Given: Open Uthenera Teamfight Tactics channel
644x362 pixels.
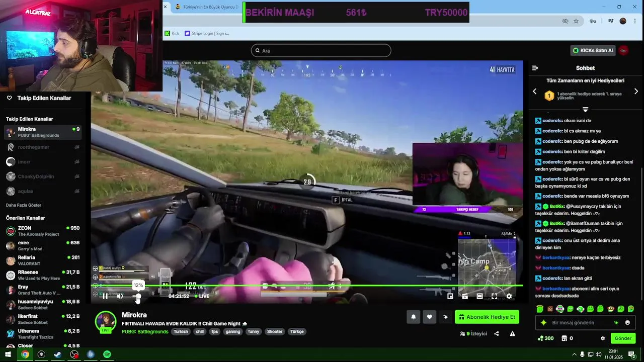Looking at the screenshot, I should click(x=43, y=334).
